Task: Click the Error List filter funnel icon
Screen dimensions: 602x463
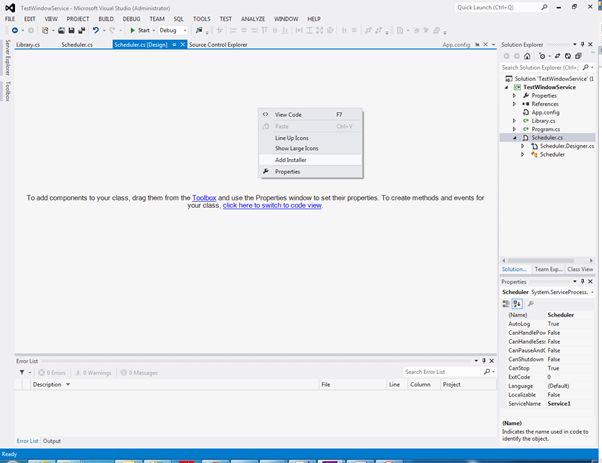Action: click(x=22, y=372)
